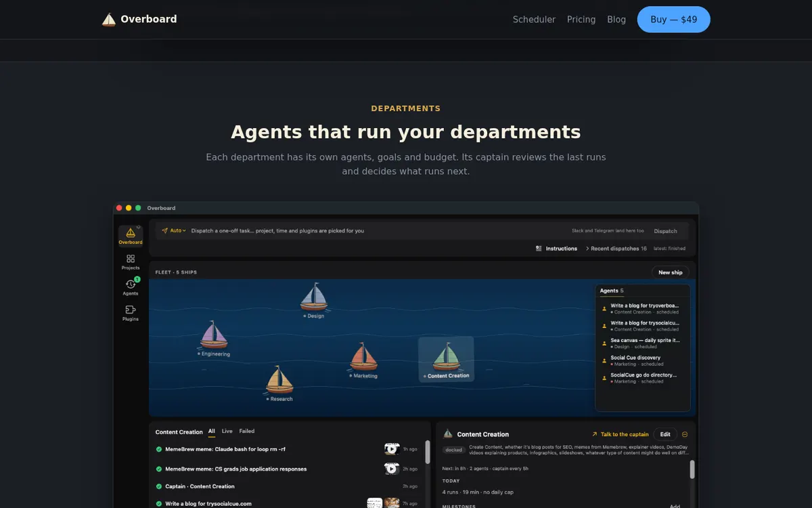812x508 pixels.
Task: Click runs list scrollbar
Action: [x=428, y=451]
